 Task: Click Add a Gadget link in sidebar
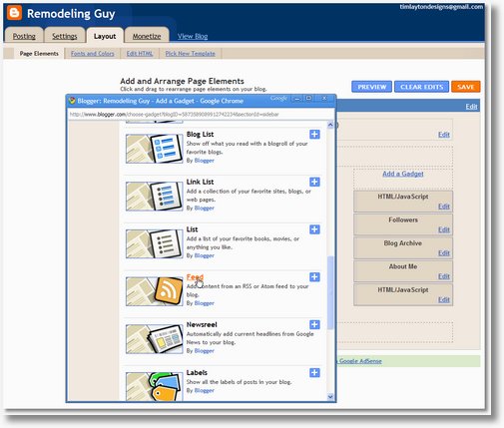403,174
